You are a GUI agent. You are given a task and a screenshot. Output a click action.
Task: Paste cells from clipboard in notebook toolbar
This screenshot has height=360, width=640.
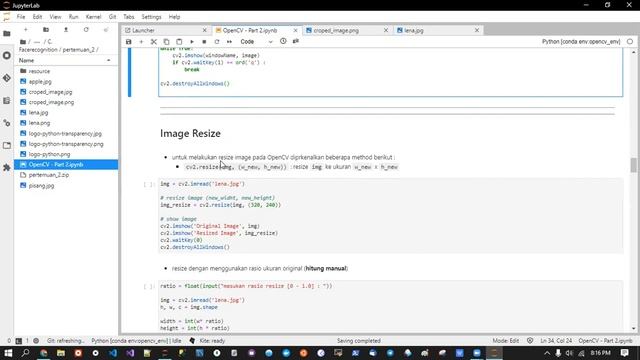[x=179, y=42]
